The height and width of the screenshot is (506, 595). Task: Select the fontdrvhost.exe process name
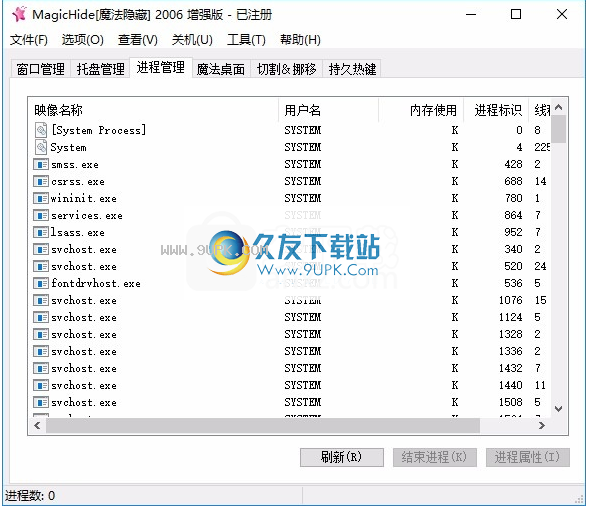[96, 283]
